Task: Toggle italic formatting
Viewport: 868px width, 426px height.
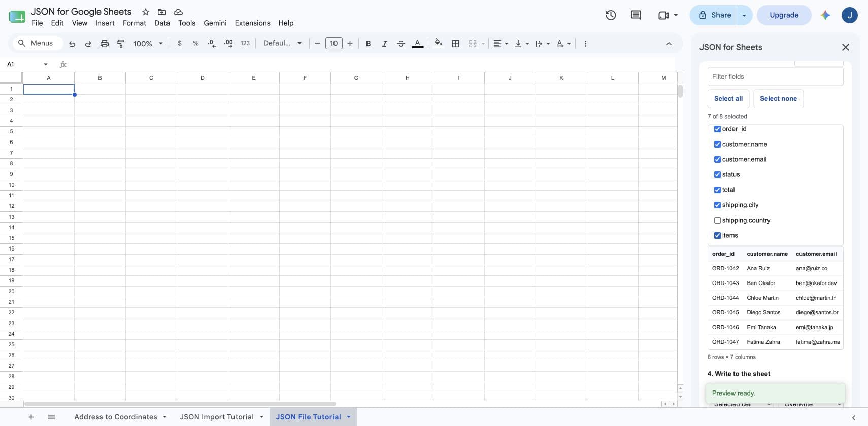Action: tap(385, 44)
